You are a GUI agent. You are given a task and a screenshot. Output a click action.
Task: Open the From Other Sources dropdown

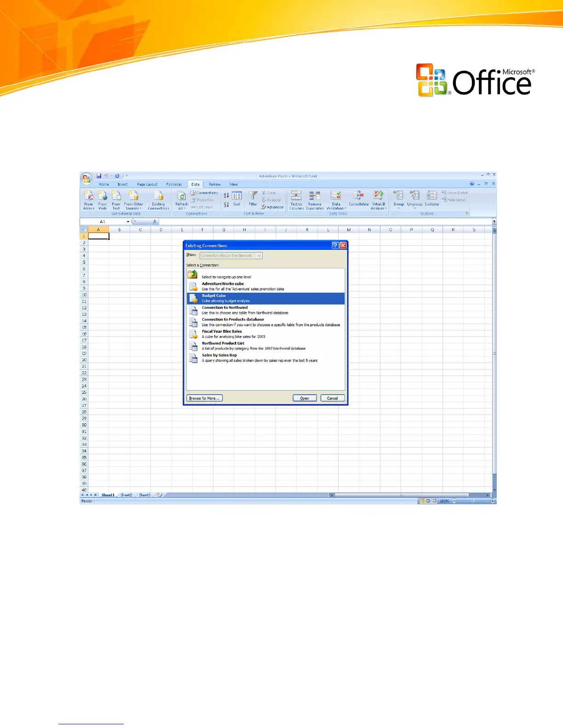133,200
